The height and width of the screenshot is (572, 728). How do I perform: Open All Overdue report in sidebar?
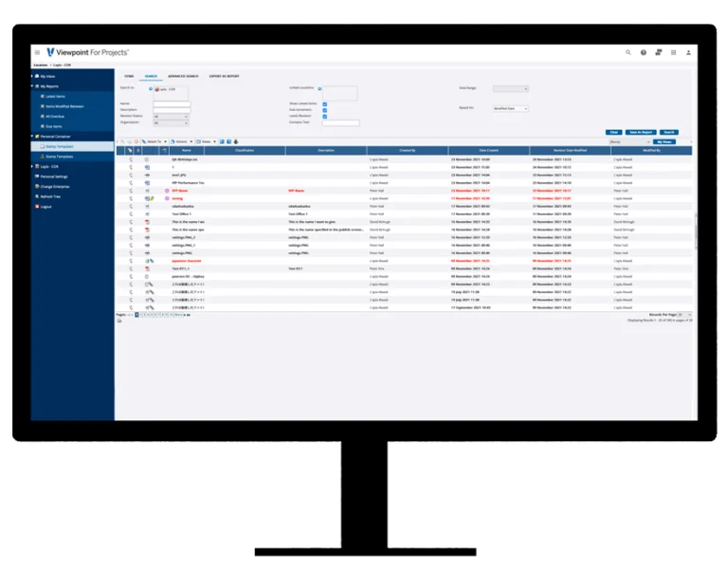coord(52,116)
